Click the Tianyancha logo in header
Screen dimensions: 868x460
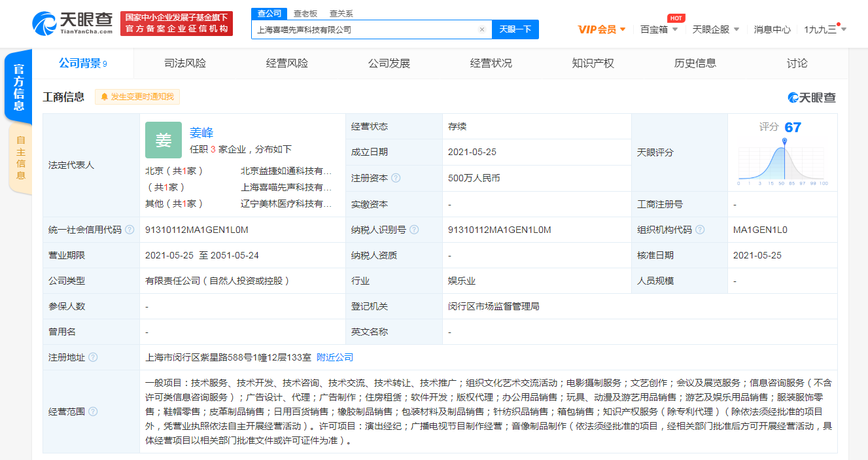tap(73, 24)
